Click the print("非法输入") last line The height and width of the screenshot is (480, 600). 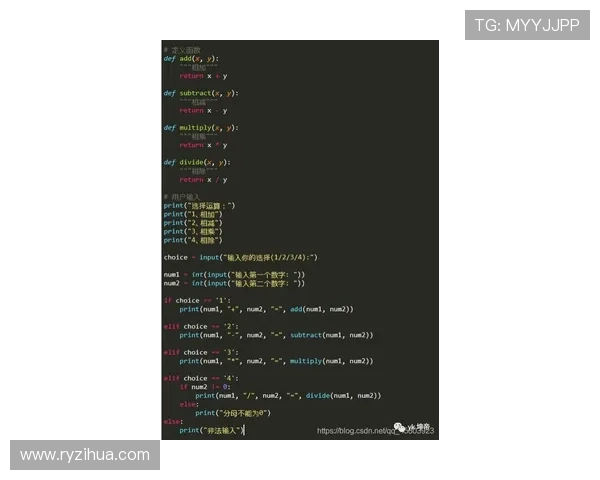click(211, 430)
